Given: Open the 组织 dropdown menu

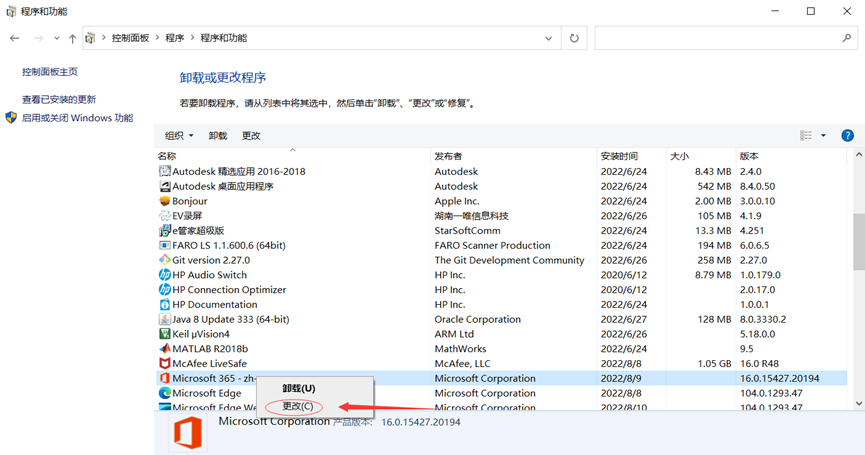Looking at the screenshot, I should [x=179, y=136].
